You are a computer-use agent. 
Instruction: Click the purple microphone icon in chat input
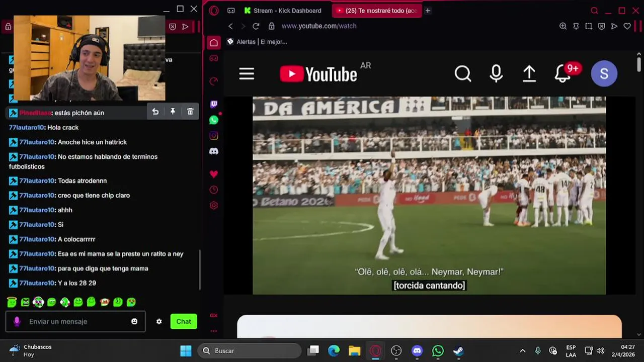pyautogui.click(x=17, y=321)
